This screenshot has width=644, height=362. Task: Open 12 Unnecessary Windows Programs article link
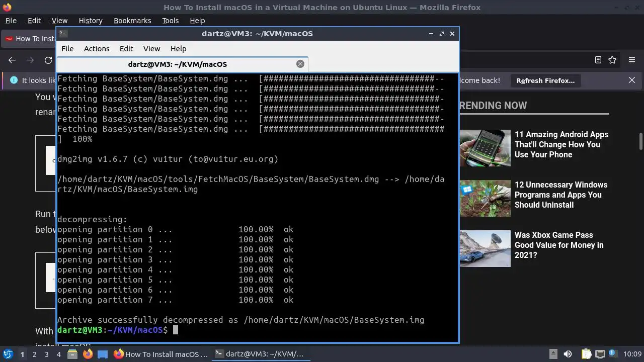point(561,195)
